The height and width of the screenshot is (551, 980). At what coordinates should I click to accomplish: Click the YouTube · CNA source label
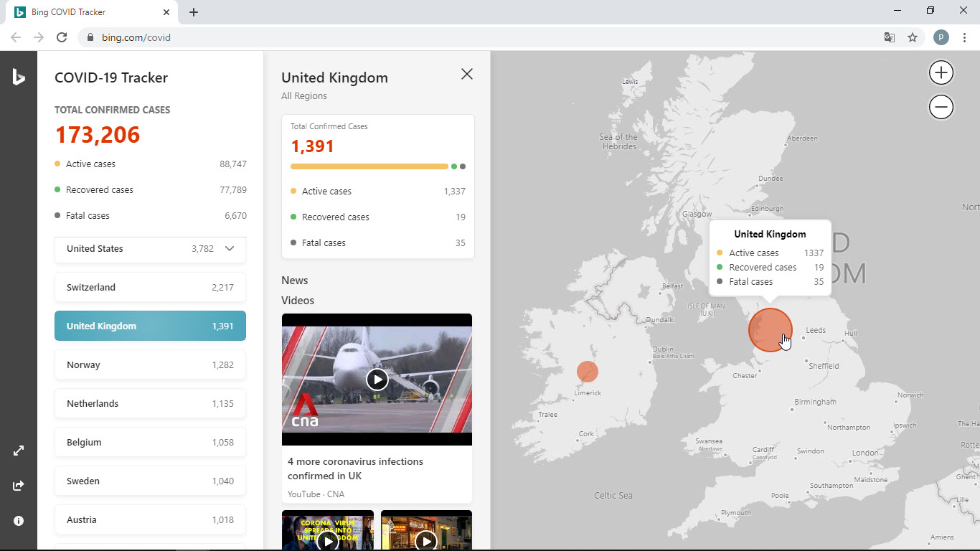click(x=316, y=494)
